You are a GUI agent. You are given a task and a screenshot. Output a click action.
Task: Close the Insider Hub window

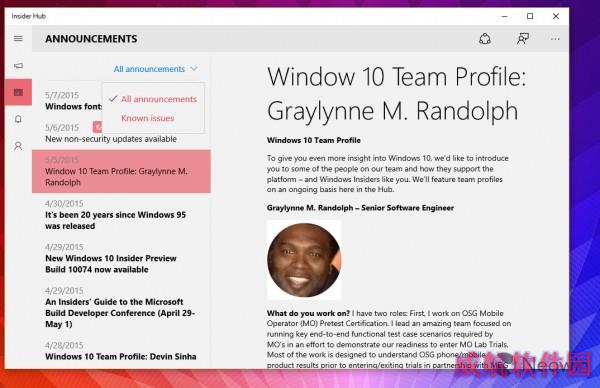(556, 16)
